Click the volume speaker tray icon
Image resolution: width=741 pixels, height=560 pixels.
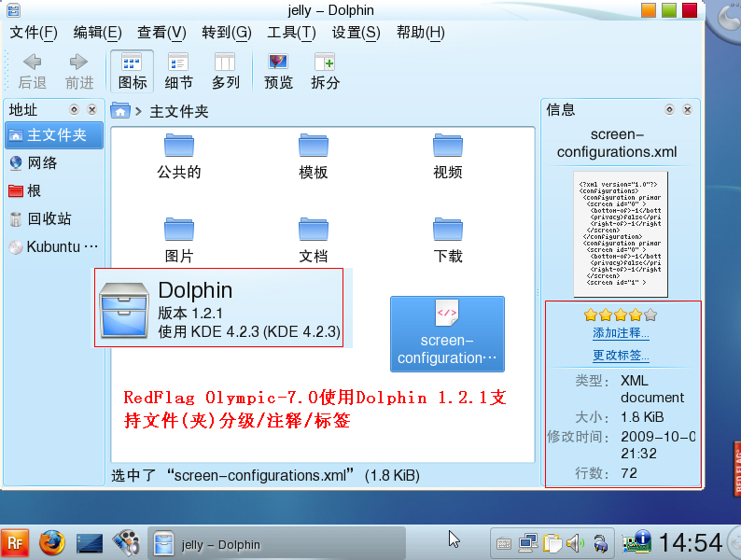tap(575, 543)
